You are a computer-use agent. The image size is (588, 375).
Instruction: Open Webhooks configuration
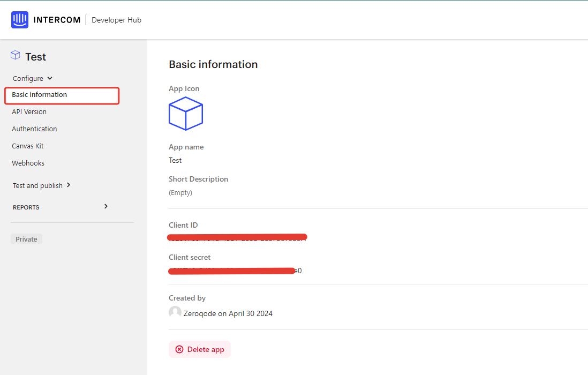[x=28, y=163]
